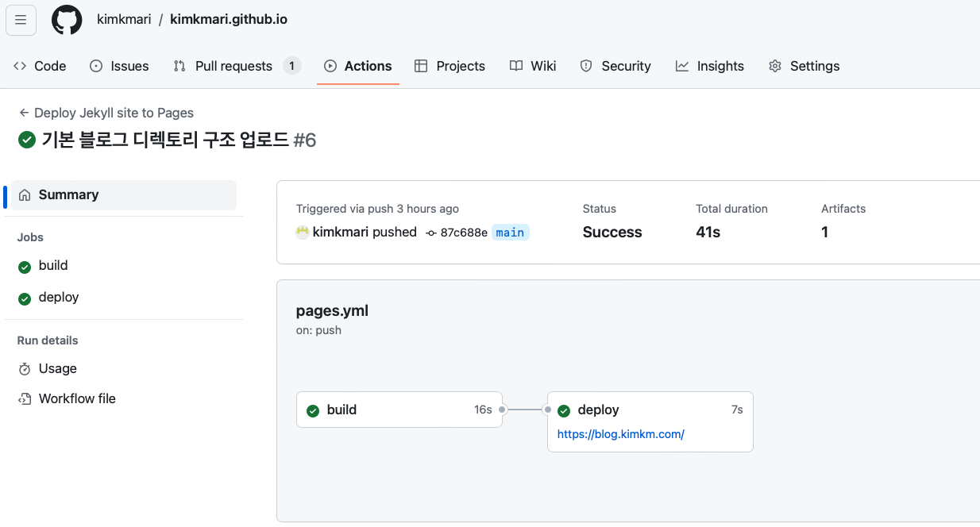Open the hamburger navigation menu
The image size is (980, 527).
(x=21, y=20)
